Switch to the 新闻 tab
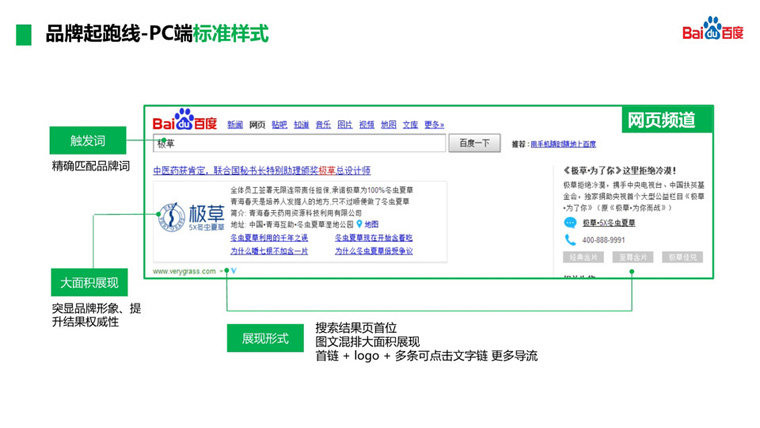 [x=235, y=125]
